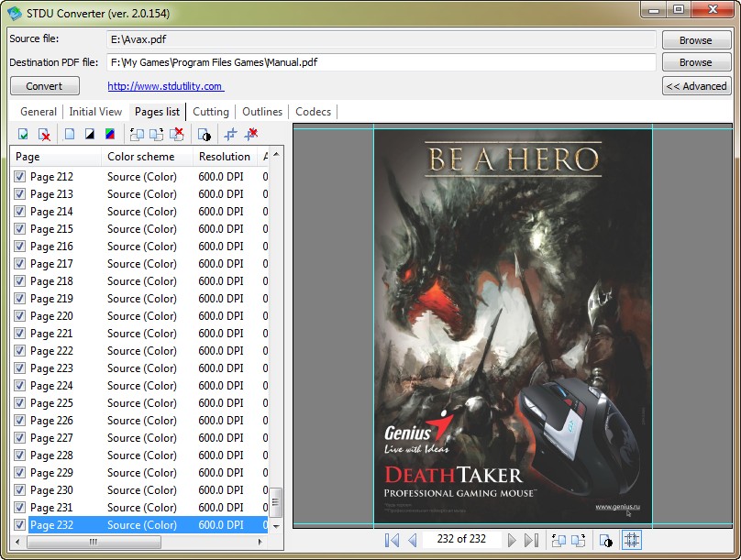Select the Pages list tab

pos(158,112)
